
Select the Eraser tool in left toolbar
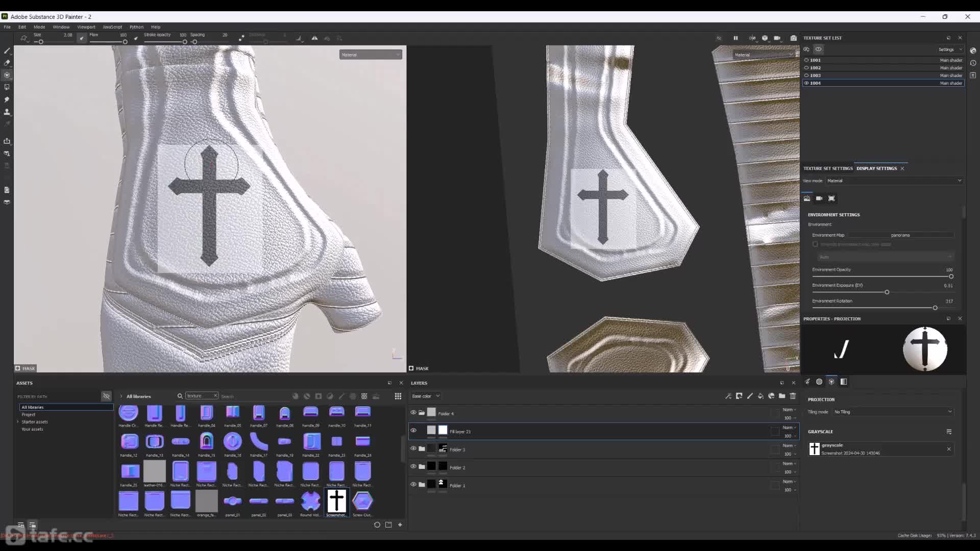click(7, 63)
